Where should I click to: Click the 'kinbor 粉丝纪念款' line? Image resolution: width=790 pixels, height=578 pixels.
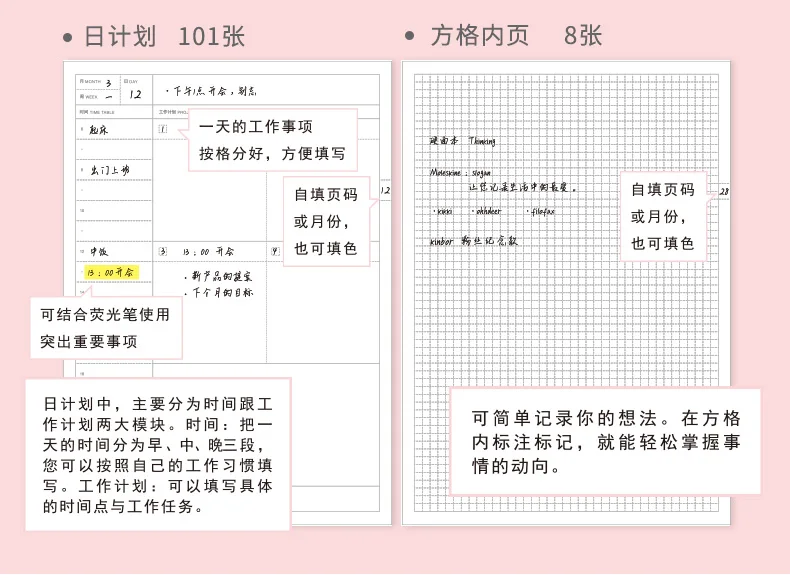pyautogui.click(x=474, y=241)
